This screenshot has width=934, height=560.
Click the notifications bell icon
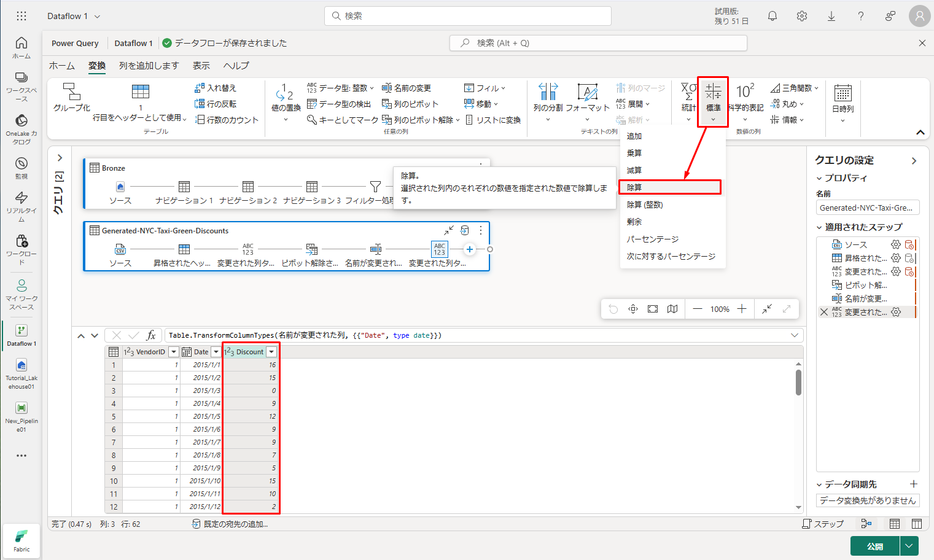[772, 16]
